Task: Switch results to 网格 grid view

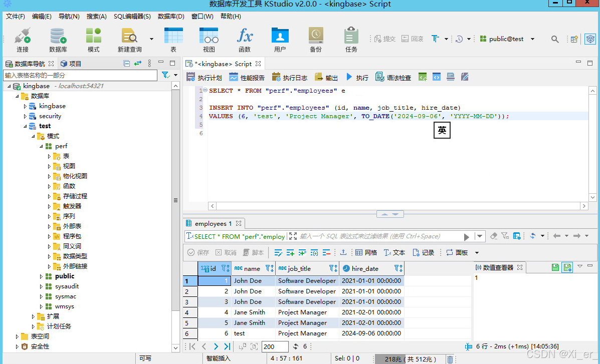Action: tap(366, 252)
